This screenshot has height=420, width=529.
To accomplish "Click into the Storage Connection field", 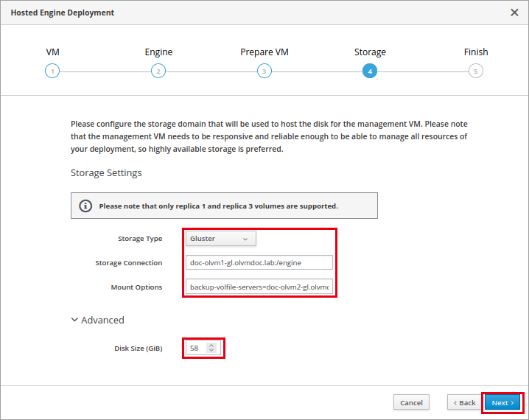I will pos(259,262).
